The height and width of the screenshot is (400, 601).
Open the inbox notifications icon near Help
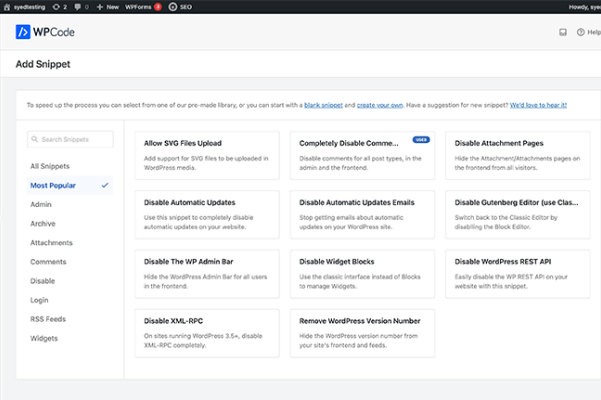(x=563, y=32)
